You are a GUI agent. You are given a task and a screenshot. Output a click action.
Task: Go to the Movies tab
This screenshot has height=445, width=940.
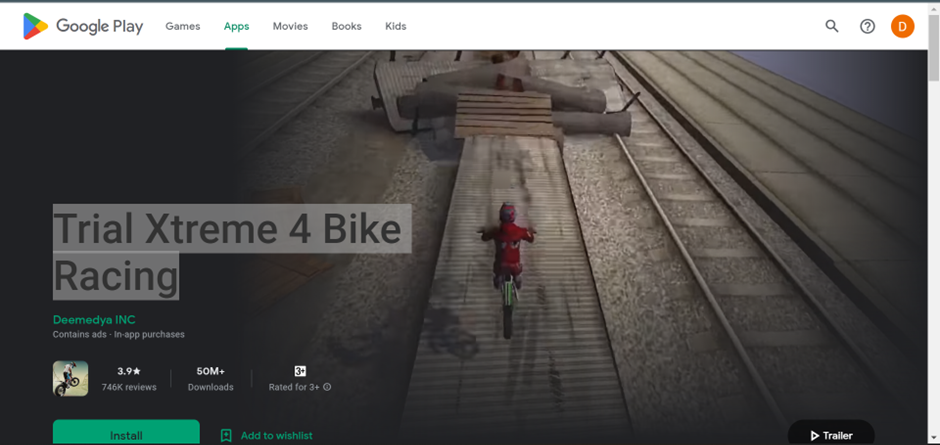pos(290,26)
